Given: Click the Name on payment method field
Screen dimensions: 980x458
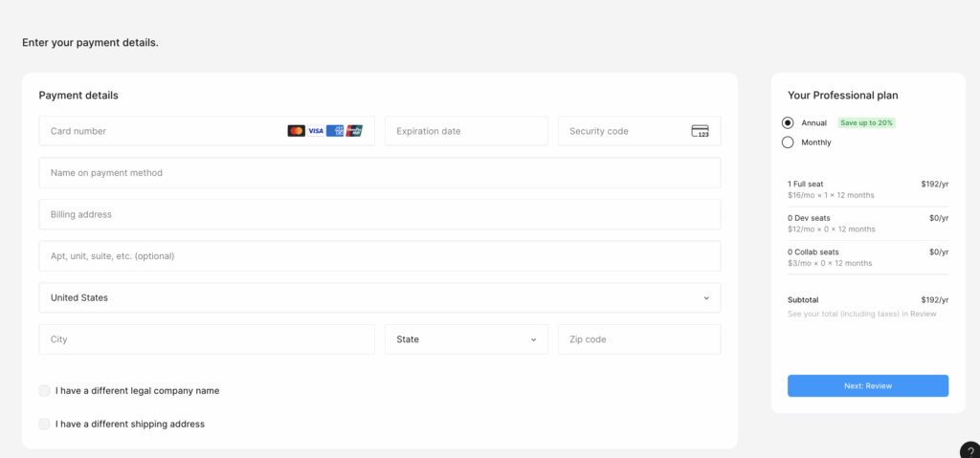Looking at the screenshot, I should tap(379, 173).
